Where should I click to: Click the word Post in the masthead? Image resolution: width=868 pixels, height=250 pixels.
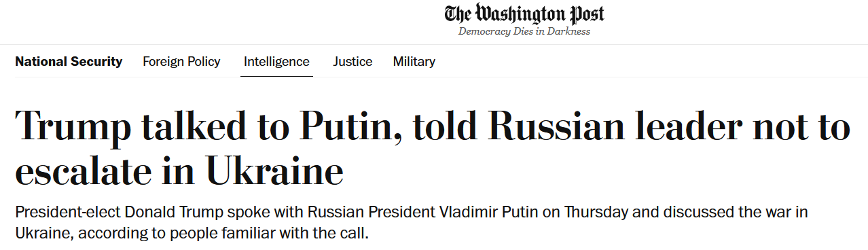[x=583, y=14]
